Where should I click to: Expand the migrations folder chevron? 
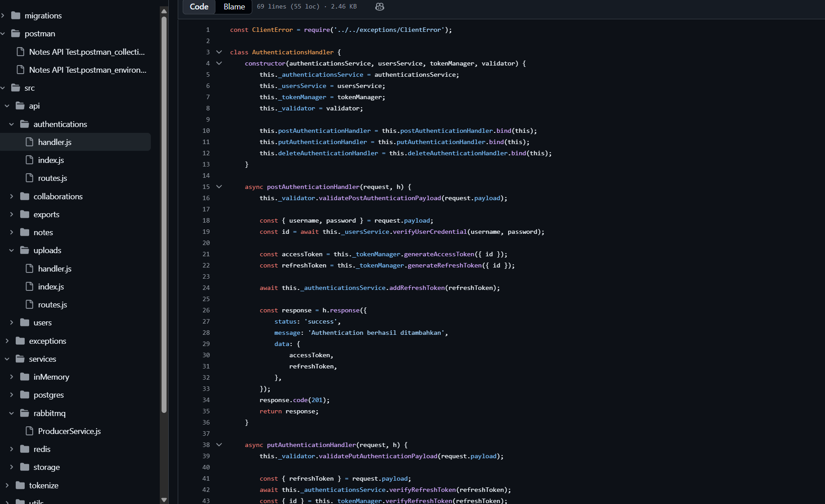coord(3,16)
